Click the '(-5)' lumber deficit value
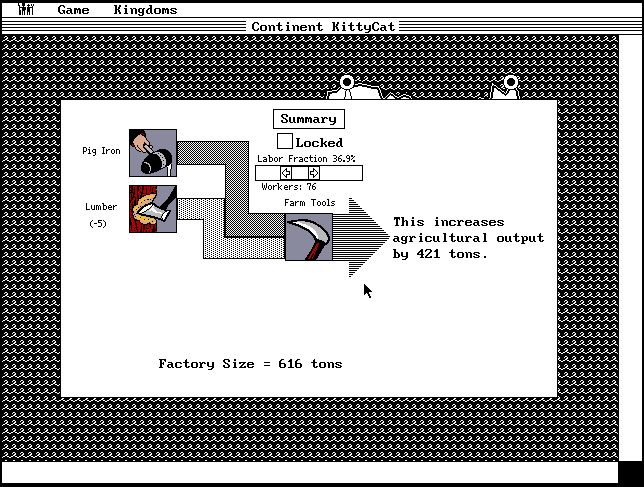 coord(98,224)
